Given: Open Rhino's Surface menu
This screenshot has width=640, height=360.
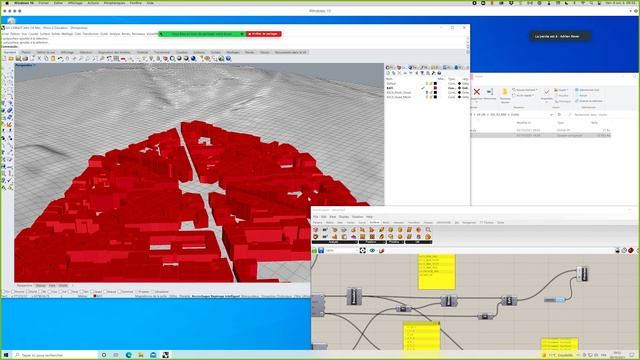Looking at the screenshot, I should [45, 34].
